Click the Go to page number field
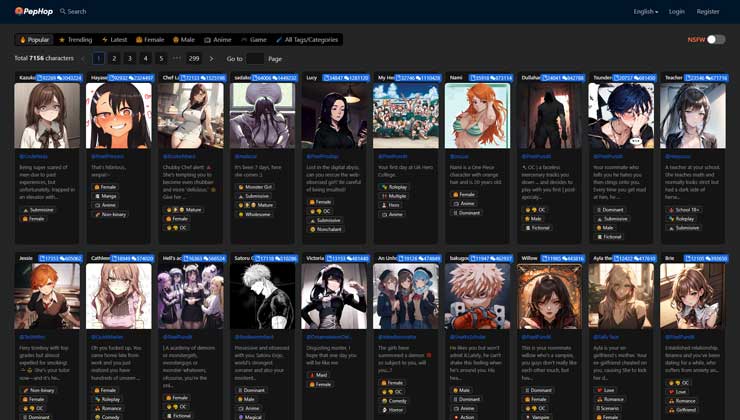The image size is (740, 420). pos(255,59)
